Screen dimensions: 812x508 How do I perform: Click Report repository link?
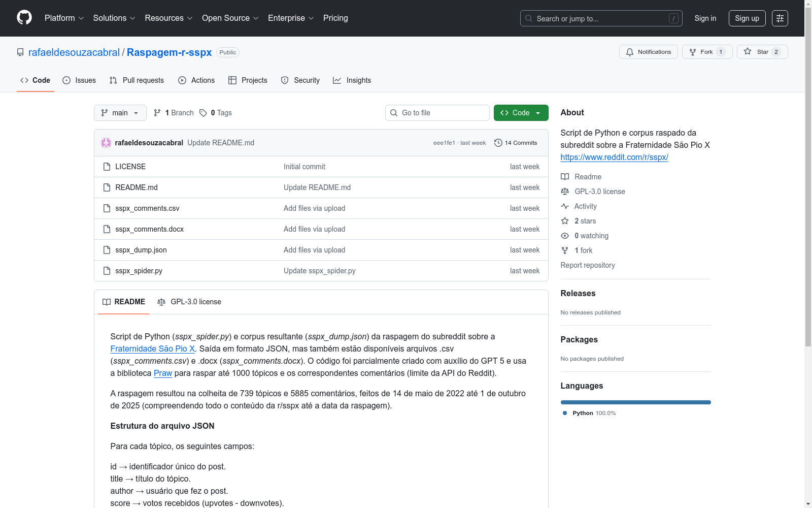tap(588, 265)
